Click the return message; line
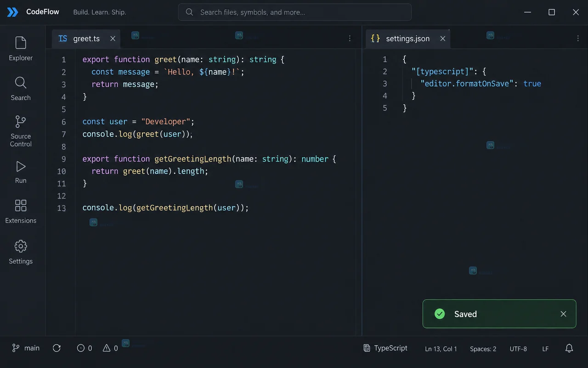 pos(125,85)
